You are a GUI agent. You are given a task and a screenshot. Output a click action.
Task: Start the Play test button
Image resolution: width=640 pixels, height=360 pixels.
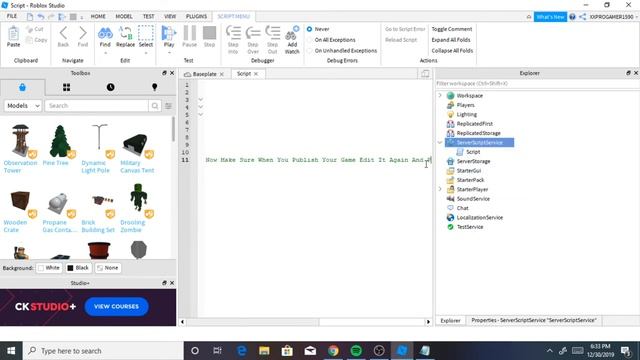point(169,33)
